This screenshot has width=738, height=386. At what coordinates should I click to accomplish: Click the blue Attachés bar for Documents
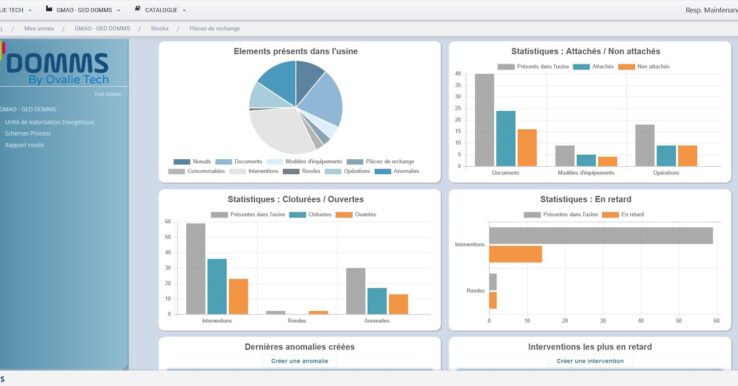(x=505, y=138)
